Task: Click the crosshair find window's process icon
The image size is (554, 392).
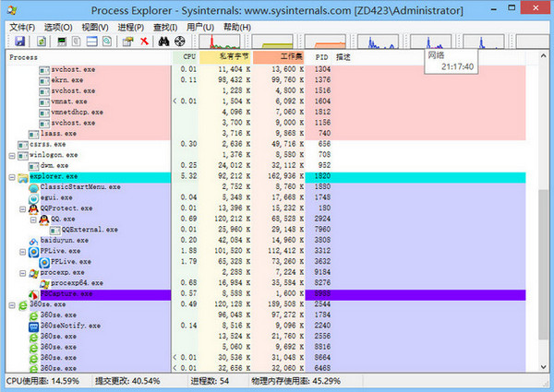Action: tap(181, 42)
